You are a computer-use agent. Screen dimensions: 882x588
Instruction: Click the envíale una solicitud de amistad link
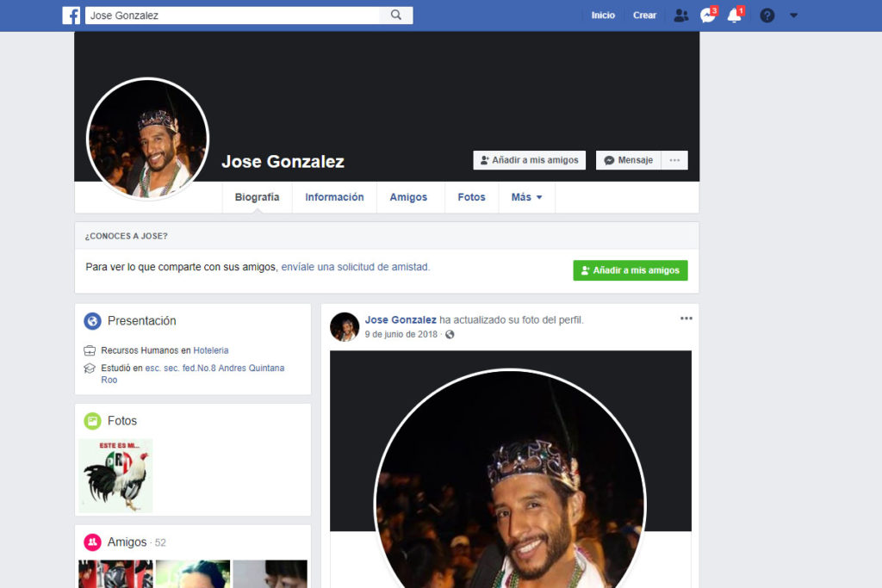click(356, 267)
